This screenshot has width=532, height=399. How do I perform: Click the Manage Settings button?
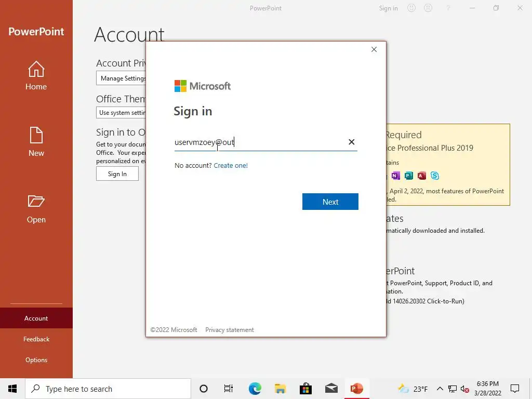click(x=121, y=78)
